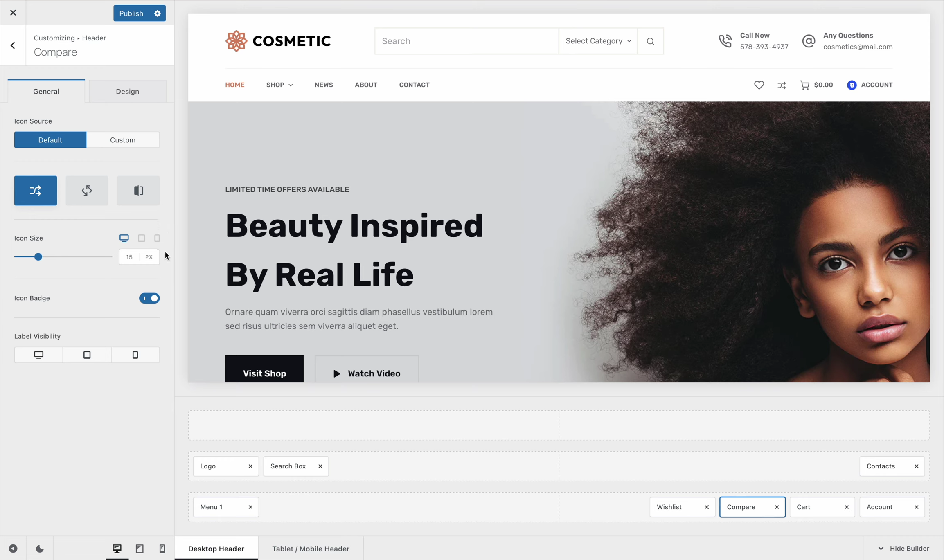Open Tablet / Mobile Header tab
Screen dimensions: 944x560
310,549
